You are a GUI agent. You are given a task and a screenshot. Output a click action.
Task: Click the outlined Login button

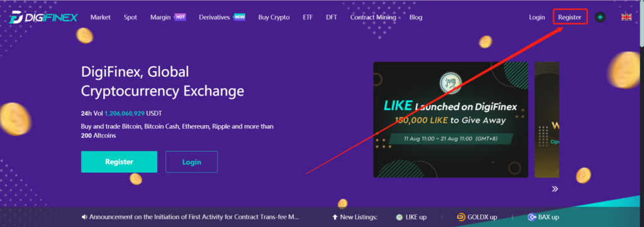191,162
